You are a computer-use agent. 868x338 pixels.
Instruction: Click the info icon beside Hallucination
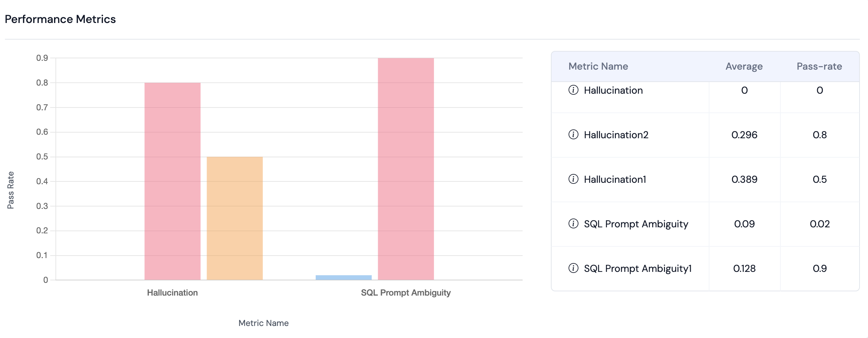pyautogui.click(x=573, y=90)
